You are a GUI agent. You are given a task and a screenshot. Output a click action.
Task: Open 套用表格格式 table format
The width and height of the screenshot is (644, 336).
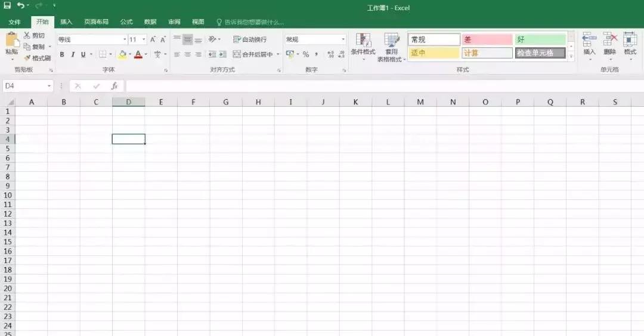point(391,47)
